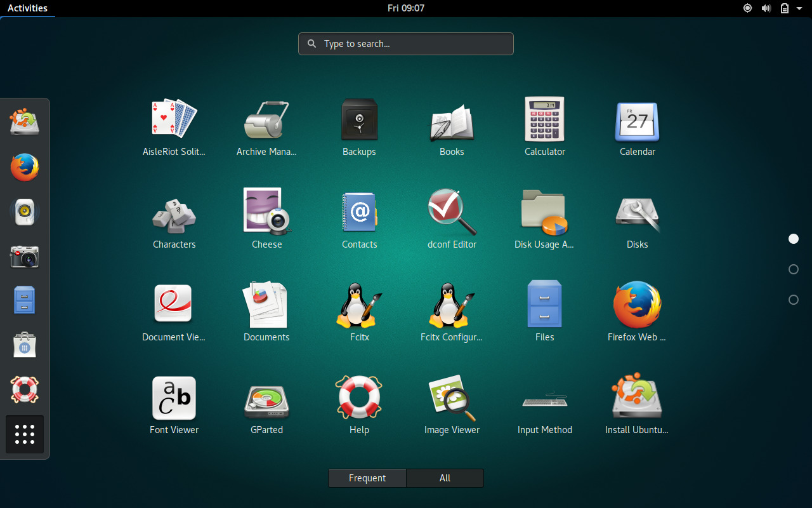Jump to the second app page dot

pos(793,269)
